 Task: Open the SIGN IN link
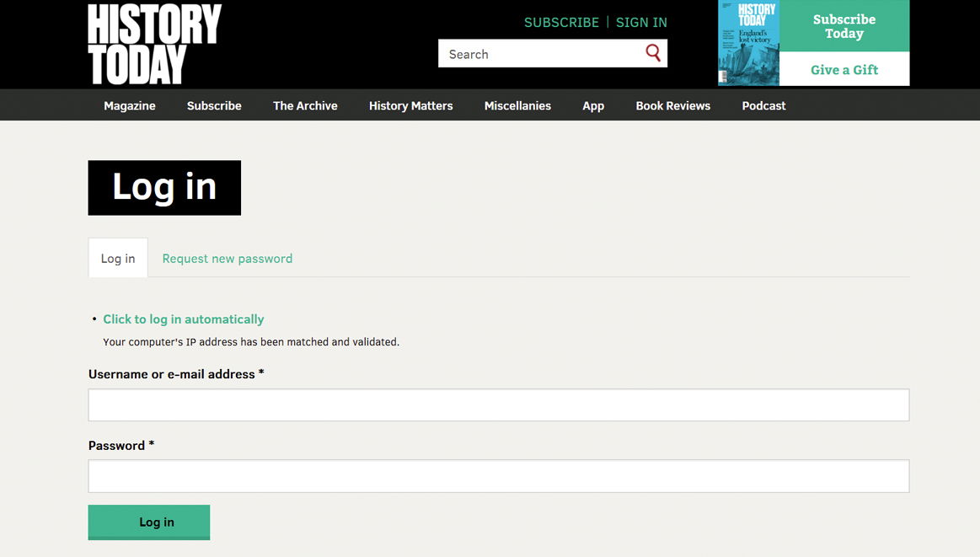641,23
